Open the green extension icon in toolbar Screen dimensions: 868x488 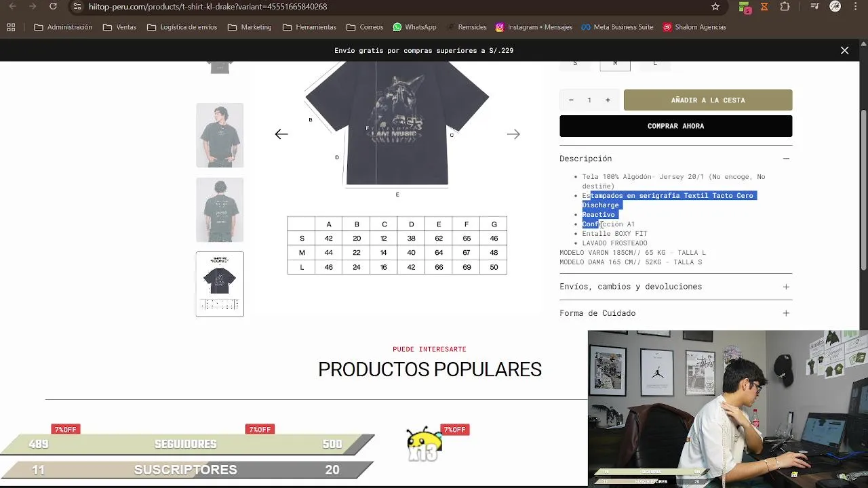pyautogui.click(x=745, y=7)
